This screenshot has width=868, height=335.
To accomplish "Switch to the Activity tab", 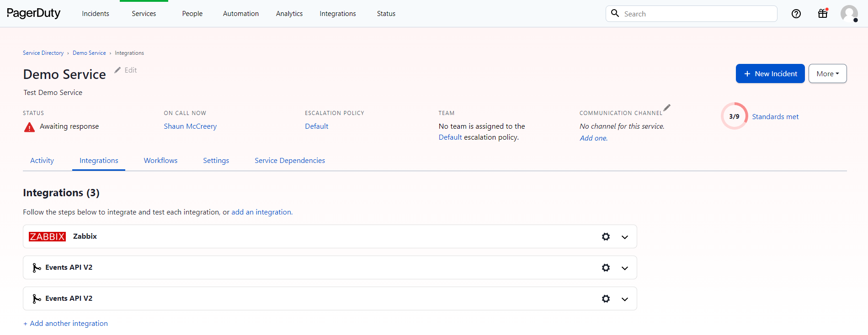I will (x=42, y=161).
